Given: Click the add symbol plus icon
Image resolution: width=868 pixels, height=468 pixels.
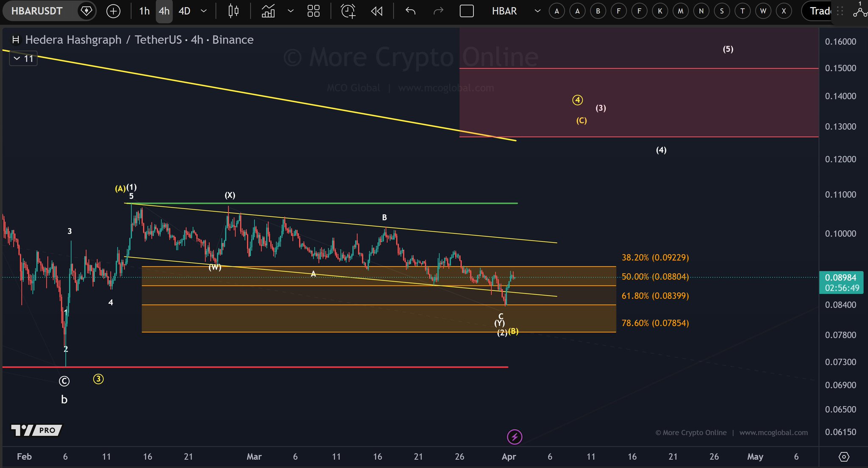Looking at the screenshot, I should tap(113, 11).
